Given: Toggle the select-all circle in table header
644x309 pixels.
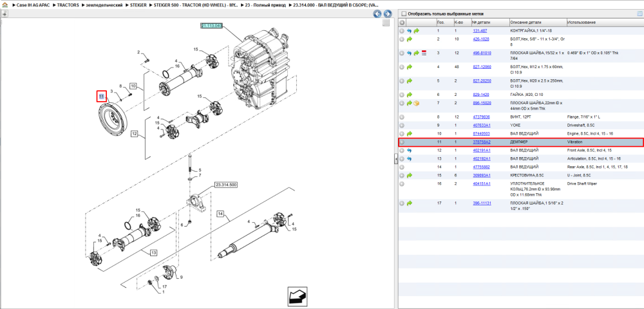Looking at the screenshot, I should click(x=402, y=23).
